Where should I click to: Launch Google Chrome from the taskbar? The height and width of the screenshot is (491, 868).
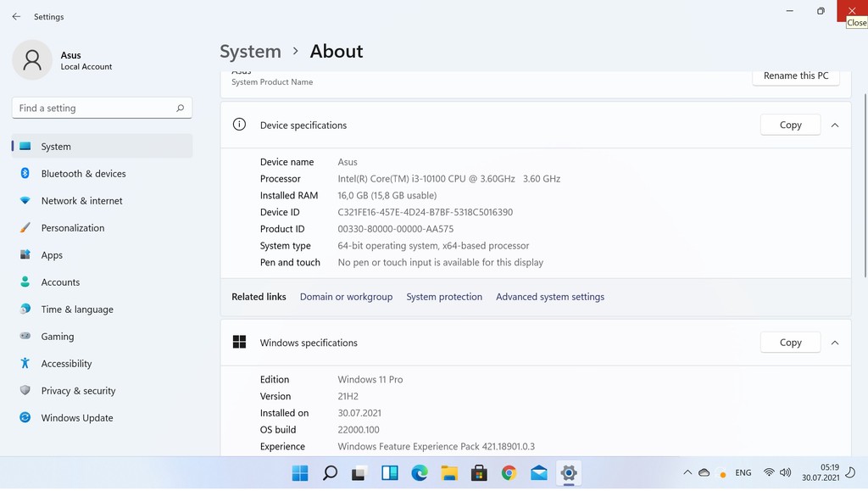[x=509, y=473]
